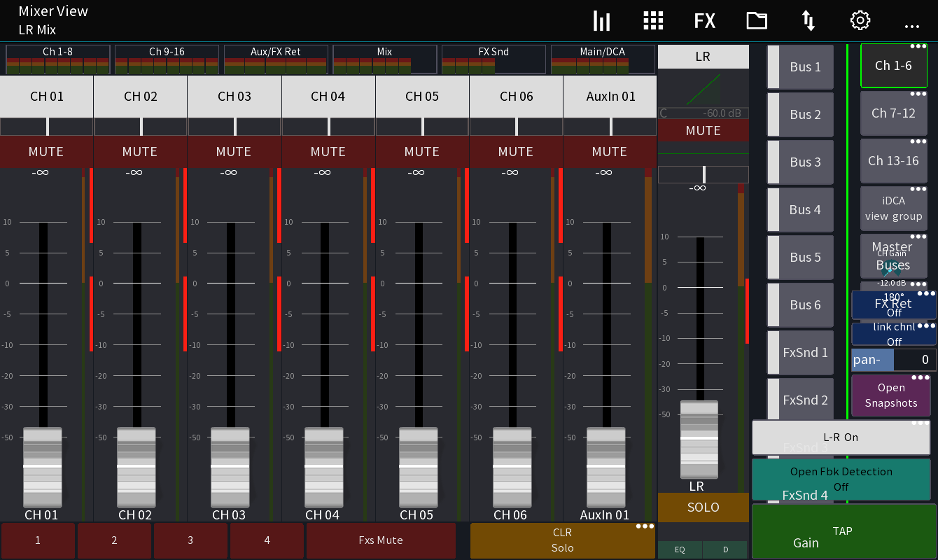
Task: Toggle L-R On
Action: (840, 437)
